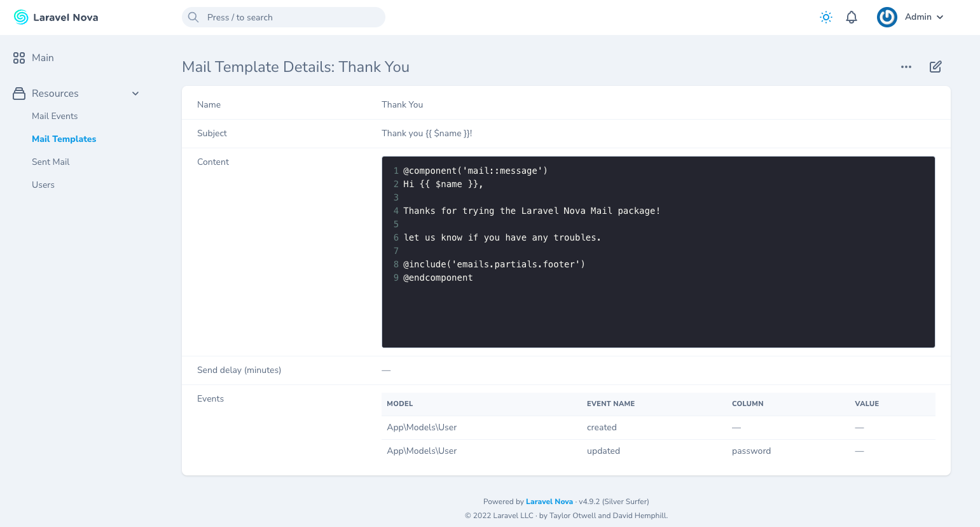Click the updated event name cell

click(604, 451)
